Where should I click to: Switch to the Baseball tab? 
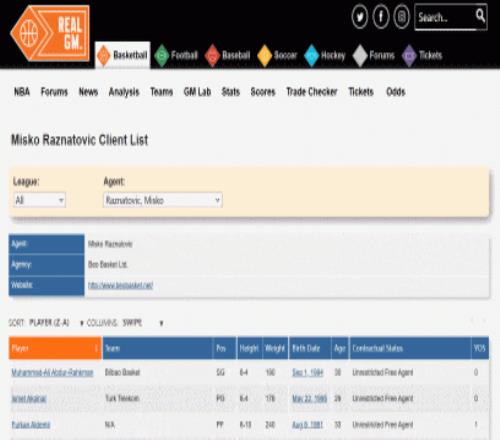(228, 55)
